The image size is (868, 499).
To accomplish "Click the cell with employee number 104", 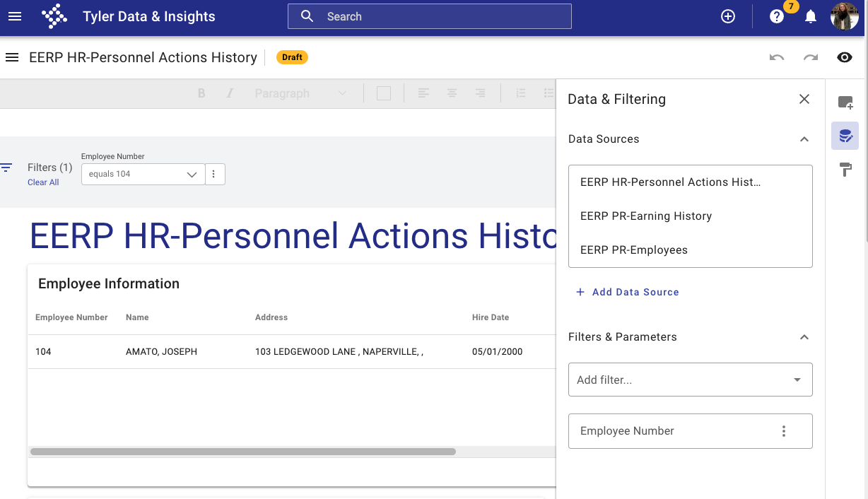I will (43, 351).
